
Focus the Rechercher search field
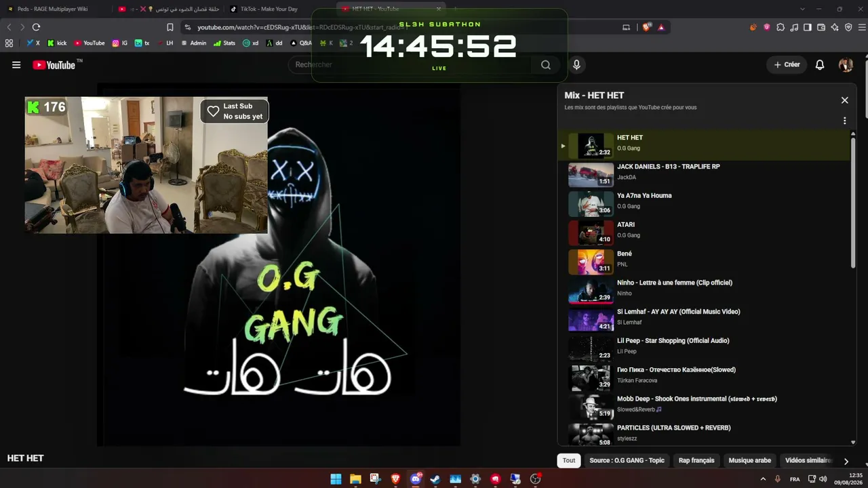pos(410,65)
